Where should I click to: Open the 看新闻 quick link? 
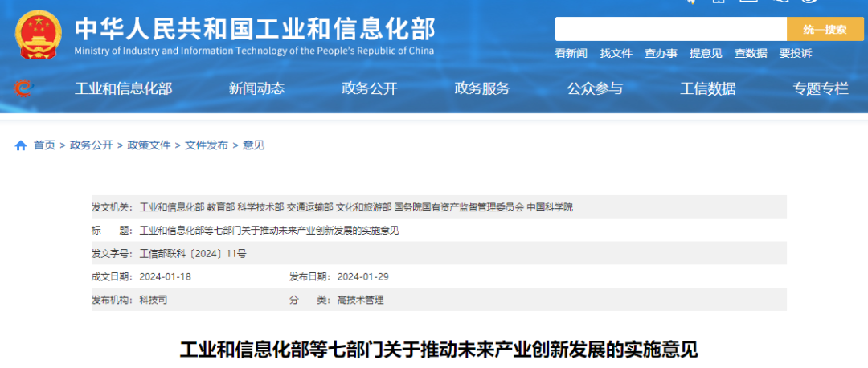571,54
